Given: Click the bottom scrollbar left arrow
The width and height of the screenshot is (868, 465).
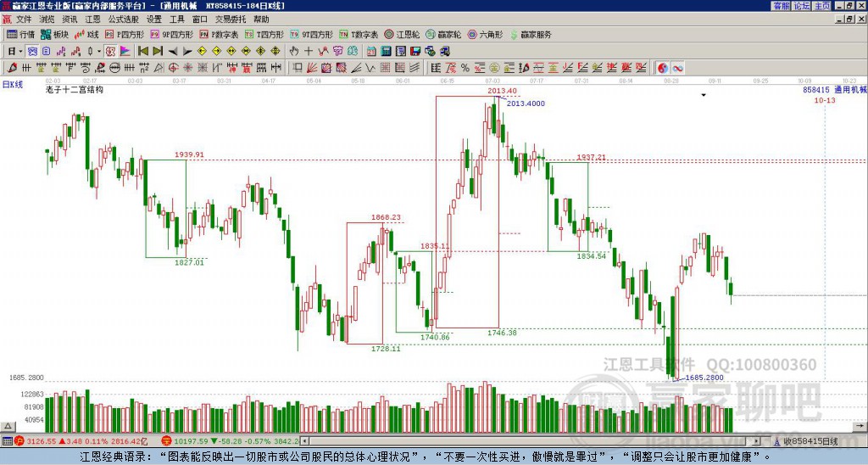Looking at the screenshot, I should pyautogui.click(x=305, y=441).
